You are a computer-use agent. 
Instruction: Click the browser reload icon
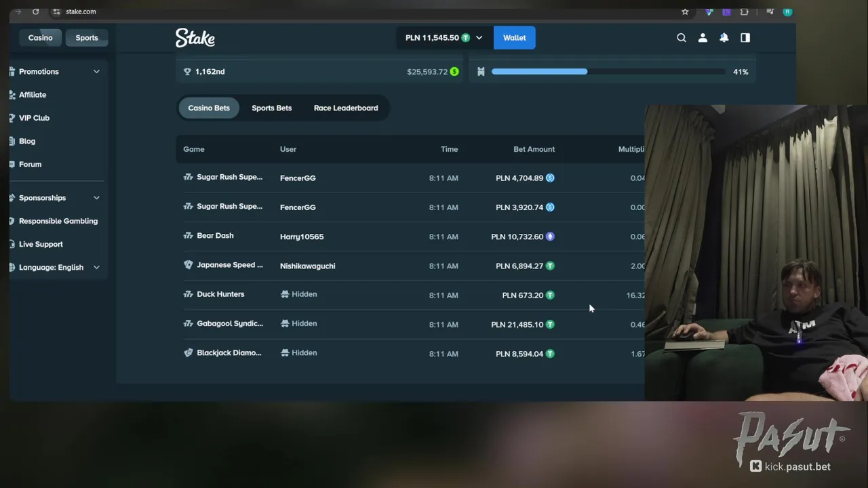click(35, 12)
